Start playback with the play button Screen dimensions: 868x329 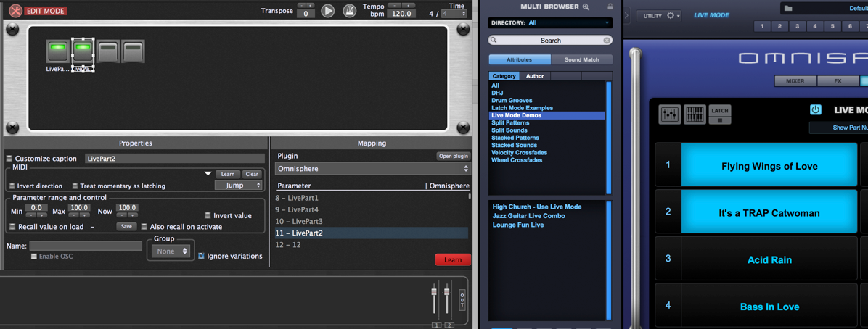click(328, 10)
